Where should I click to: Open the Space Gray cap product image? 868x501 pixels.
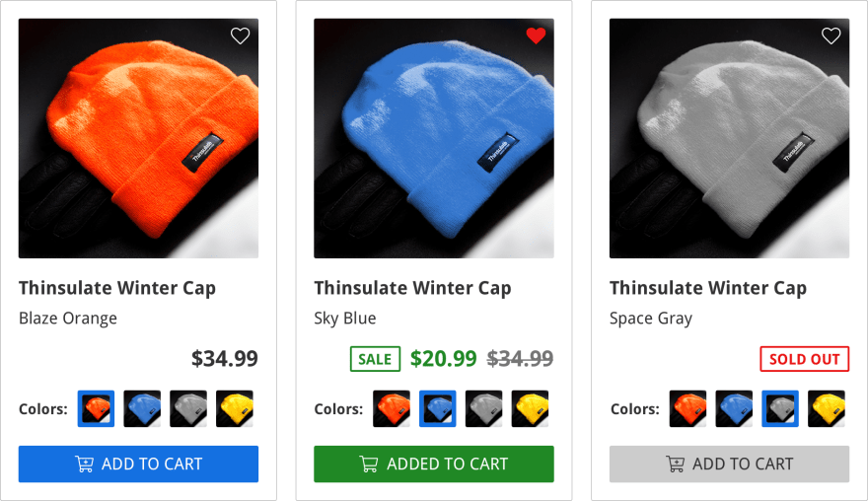[x=730, y=138]
